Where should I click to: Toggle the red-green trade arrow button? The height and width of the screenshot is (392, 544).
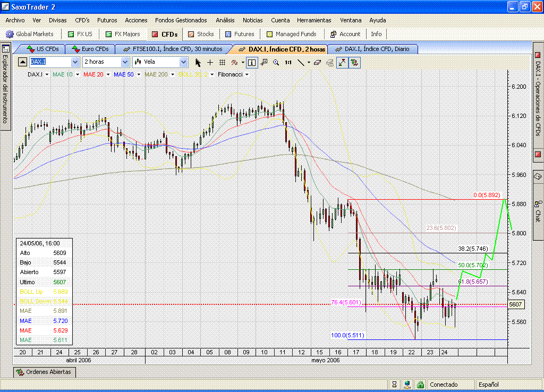click(x=342, y=63)
